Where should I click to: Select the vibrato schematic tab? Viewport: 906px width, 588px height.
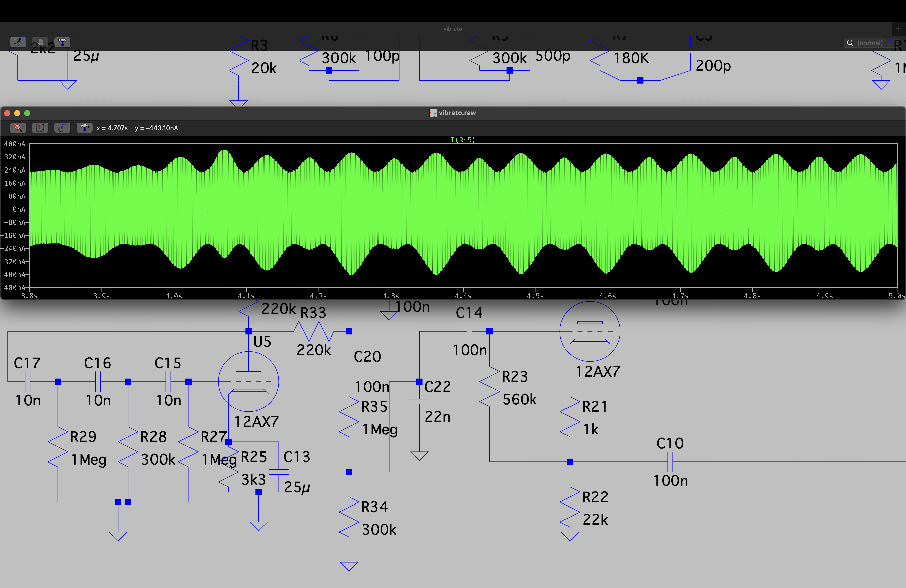point(452,28)
